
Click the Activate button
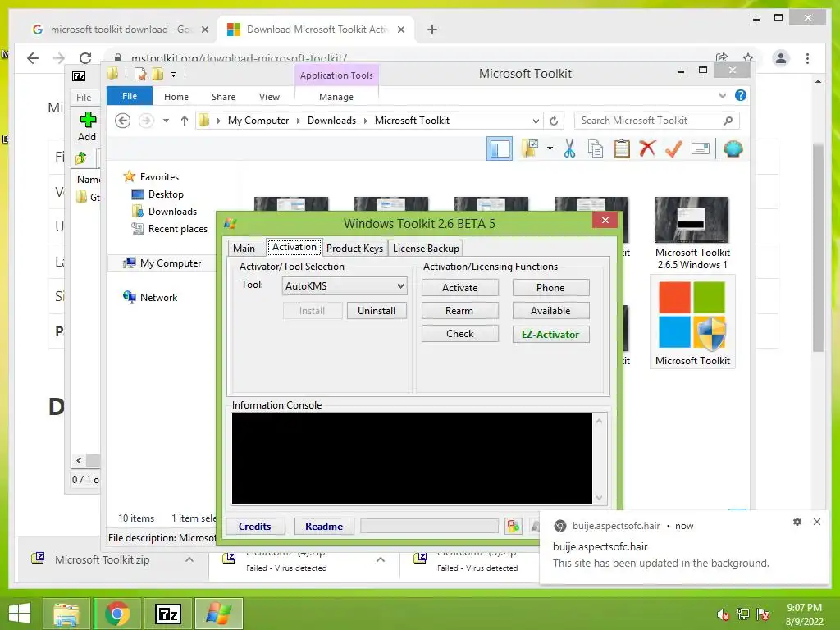click(x=459, y=288)
